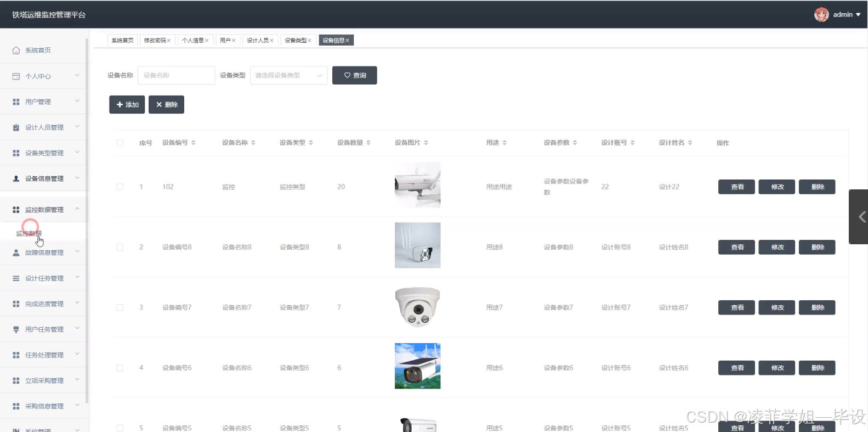
Task: Close the 设计人员 tab with its x
Action: point(271,41)
